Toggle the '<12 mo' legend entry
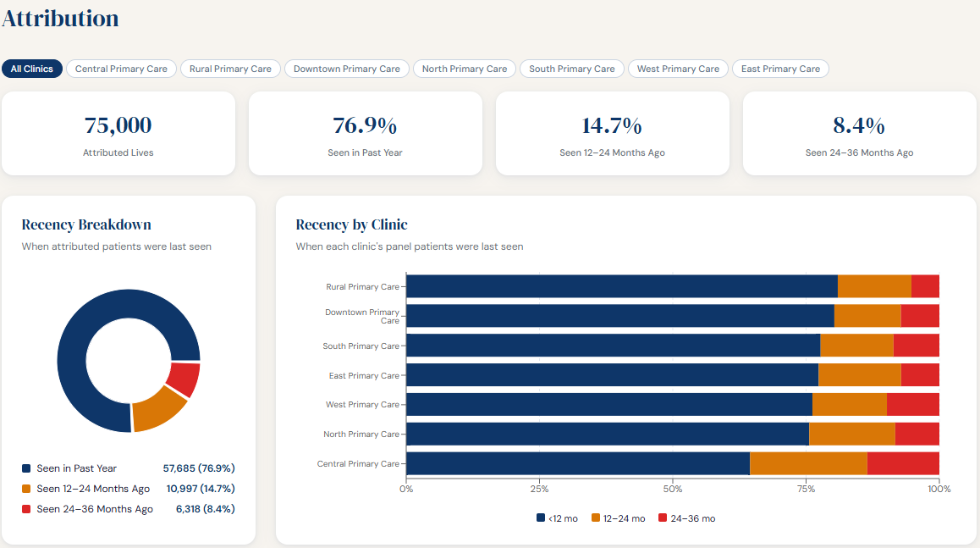 pos(558,518)
